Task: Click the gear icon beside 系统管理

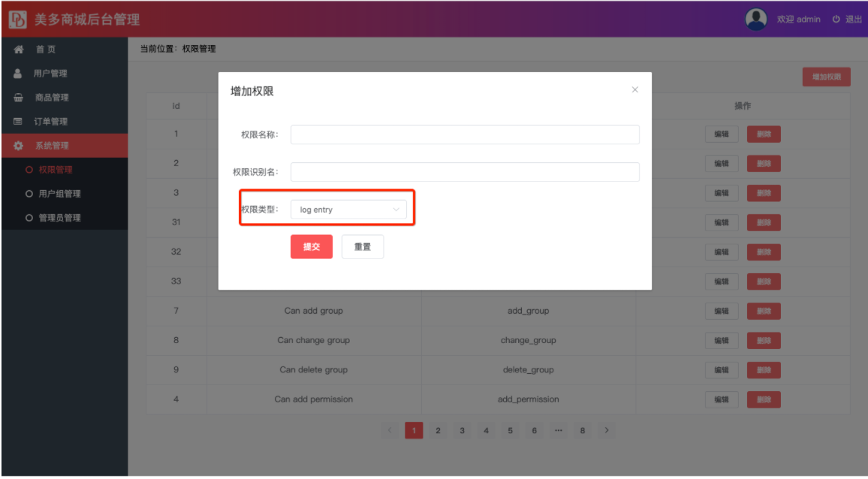Action: coord(18,146)
